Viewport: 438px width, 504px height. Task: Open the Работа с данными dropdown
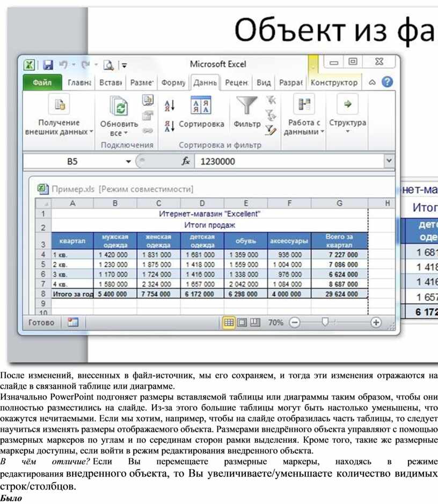tap(304, 115)
